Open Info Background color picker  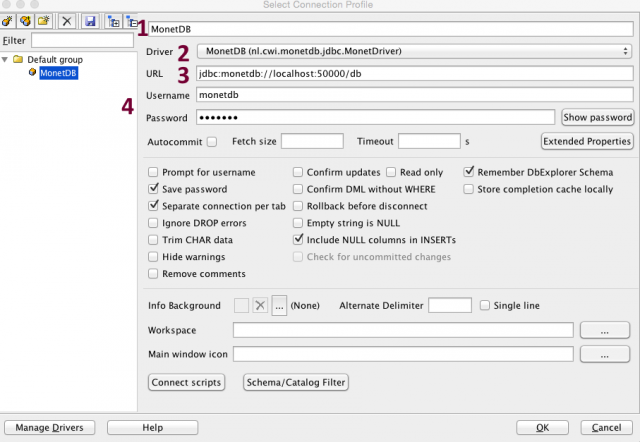click(x=280, y=305)
